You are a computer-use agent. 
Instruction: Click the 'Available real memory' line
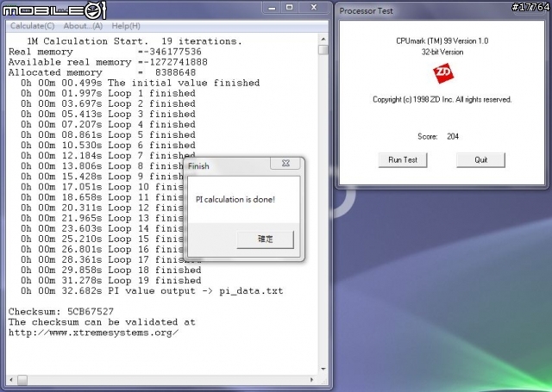click(x=108, y=62)
